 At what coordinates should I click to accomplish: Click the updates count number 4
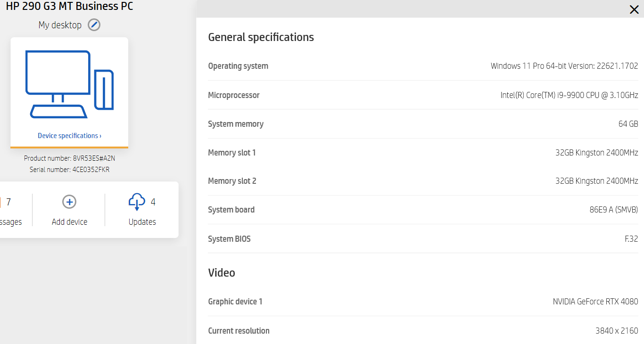[x=153, y=202]
